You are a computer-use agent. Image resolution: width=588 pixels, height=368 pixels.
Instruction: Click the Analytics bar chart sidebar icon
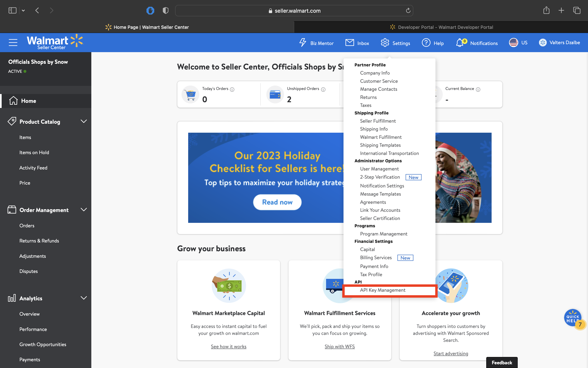point(12,298)
